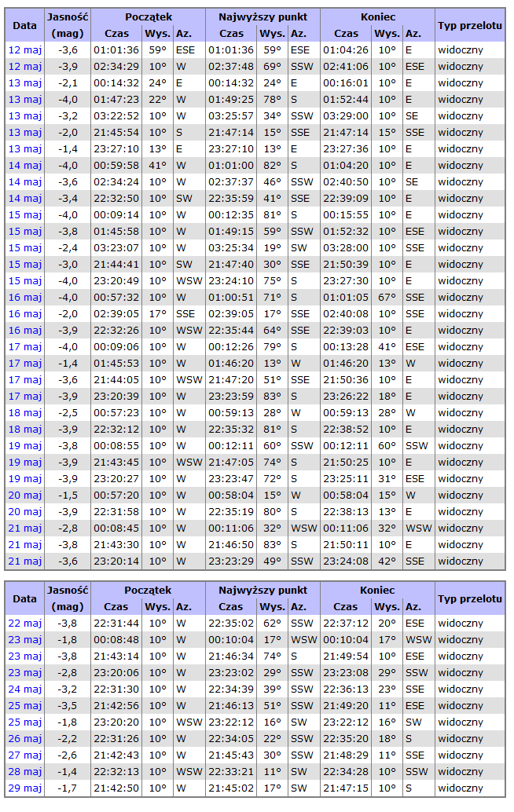Click the 69° maximum altitude cell

pos(273,67)
